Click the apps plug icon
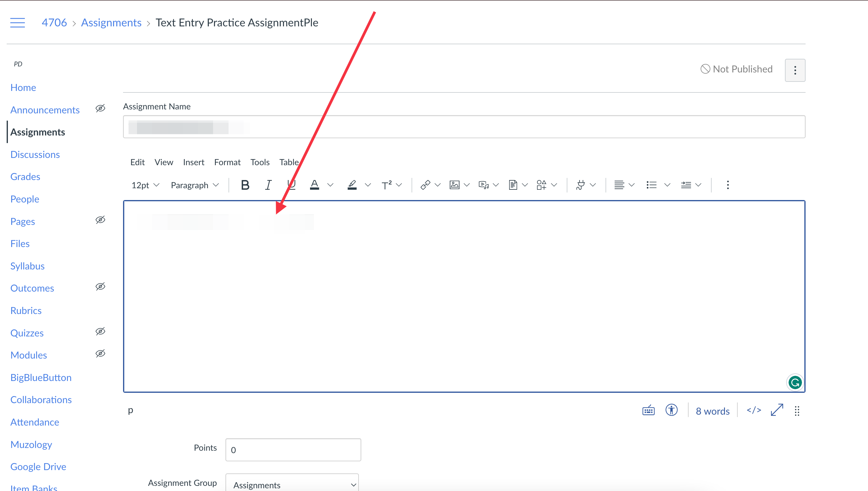868x491 pixels. pyautogui.click(x=580, y=185)
